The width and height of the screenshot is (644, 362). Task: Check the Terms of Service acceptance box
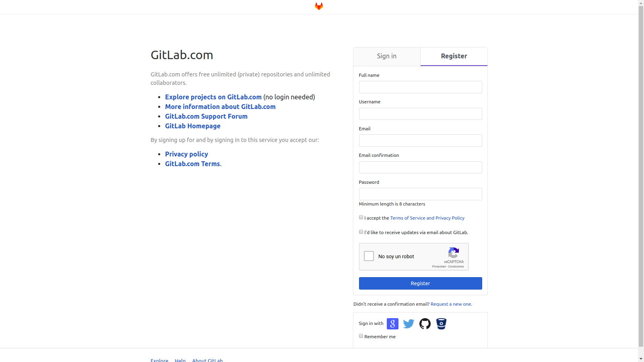click(x=361, y=217)
